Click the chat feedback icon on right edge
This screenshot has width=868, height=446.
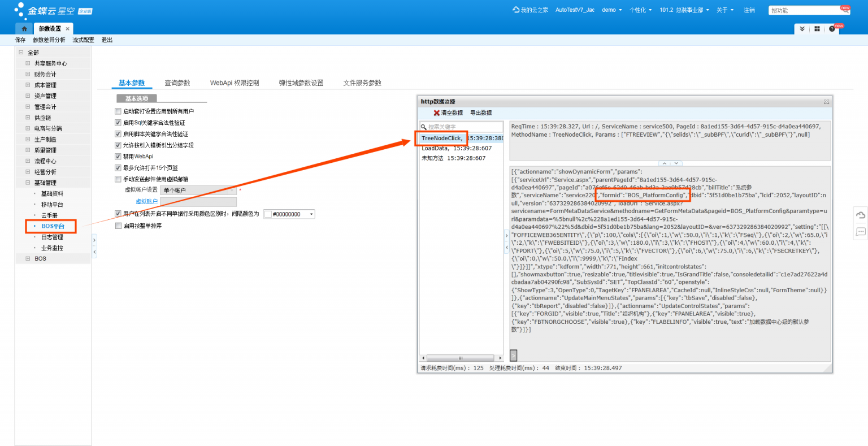(x=860, y=231)
